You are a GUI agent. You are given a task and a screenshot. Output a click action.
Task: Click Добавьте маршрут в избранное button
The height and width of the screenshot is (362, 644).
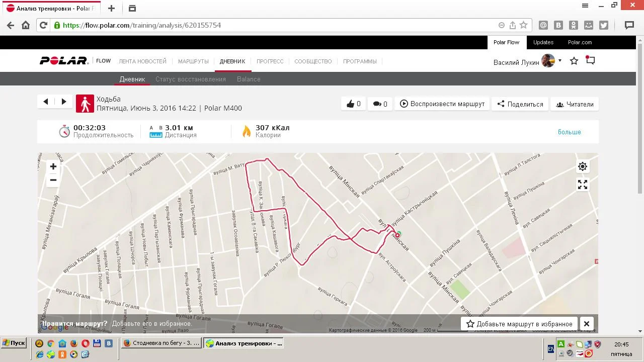tap(519, 324)
